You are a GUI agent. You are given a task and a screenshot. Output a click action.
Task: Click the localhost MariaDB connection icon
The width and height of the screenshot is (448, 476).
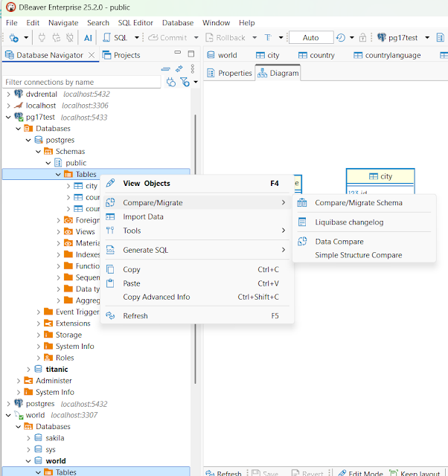[19, 106]
